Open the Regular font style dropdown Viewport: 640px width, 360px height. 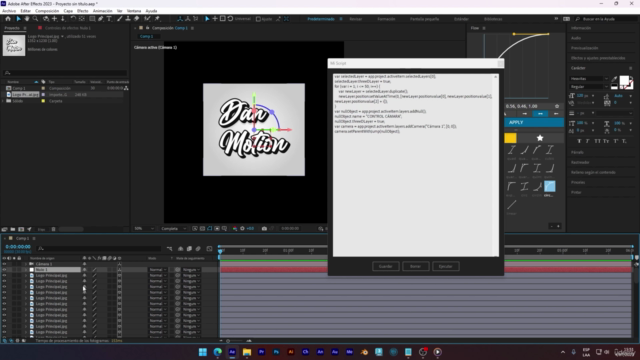tap(589, 87)
